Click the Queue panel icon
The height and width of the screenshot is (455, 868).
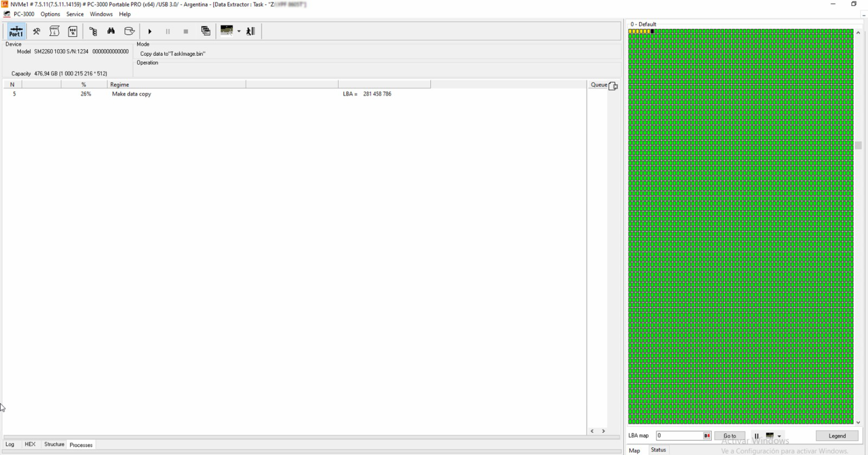[x=613, y=86]
